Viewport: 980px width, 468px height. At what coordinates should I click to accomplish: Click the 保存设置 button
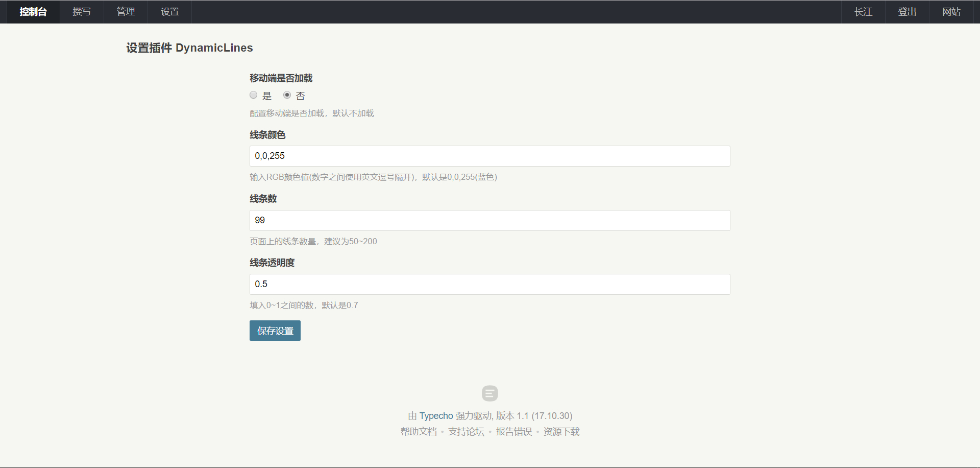[275, 331]
